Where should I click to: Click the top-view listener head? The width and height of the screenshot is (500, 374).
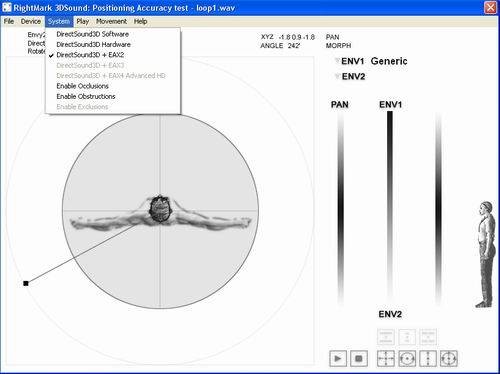[x=160, y=209]
